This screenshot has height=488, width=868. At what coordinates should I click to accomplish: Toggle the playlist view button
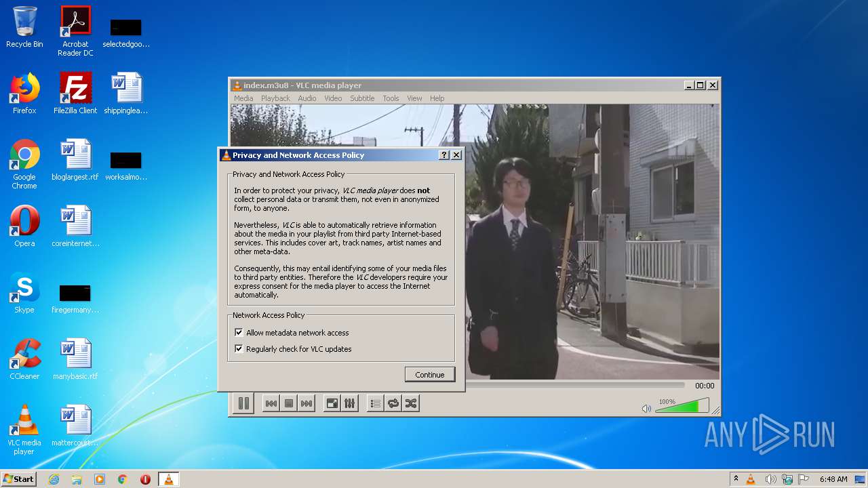[x=376, y=403]
